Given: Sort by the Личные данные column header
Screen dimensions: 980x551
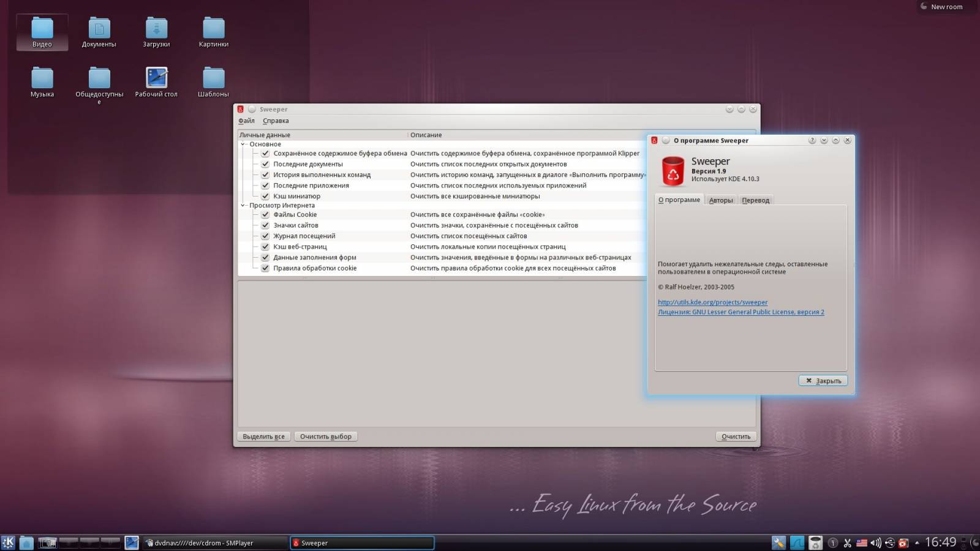Looking at the screenshot, I should [x=322, y=135].
